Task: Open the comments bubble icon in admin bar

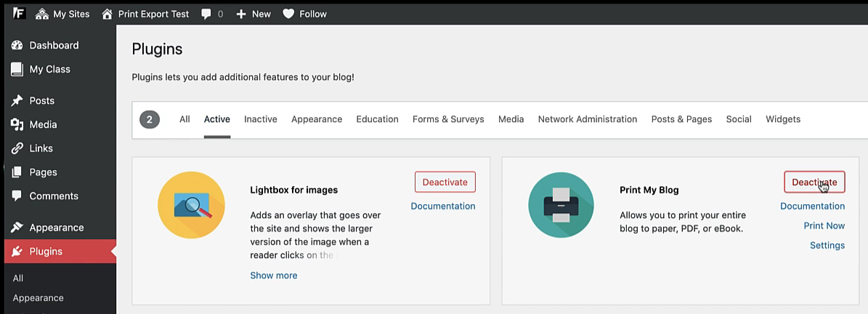Action: click(206, 14)
